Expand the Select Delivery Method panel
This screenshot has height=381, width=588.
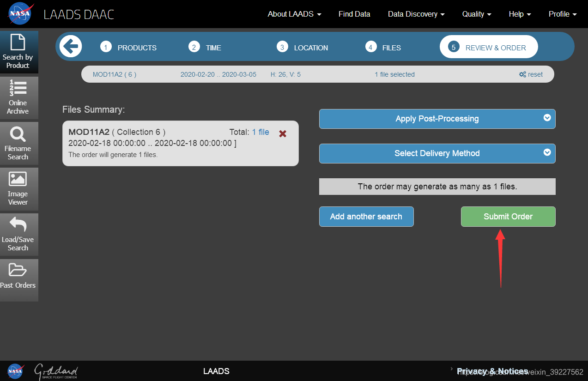pos(437,153)
